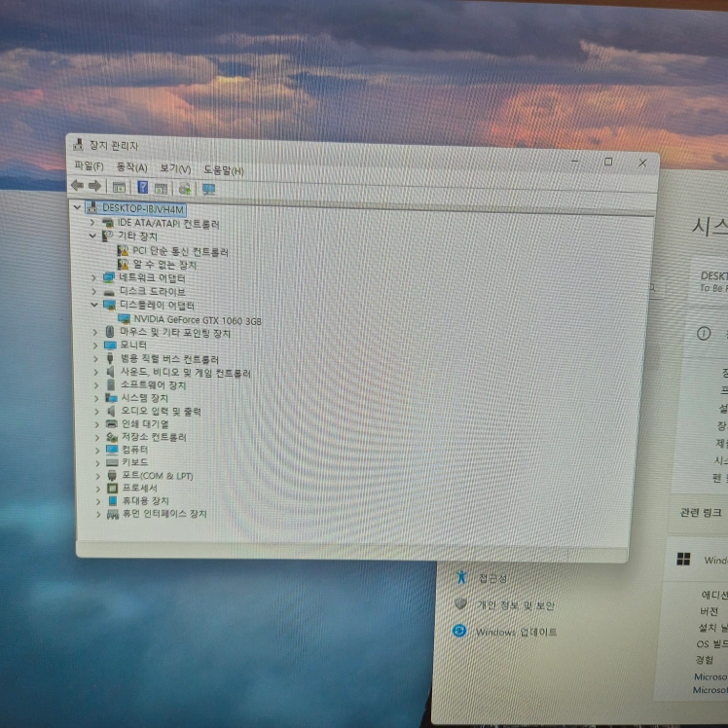Select the 휴대용 장치 row
This screenshot has width=728, height=728.
pos(145,500)
